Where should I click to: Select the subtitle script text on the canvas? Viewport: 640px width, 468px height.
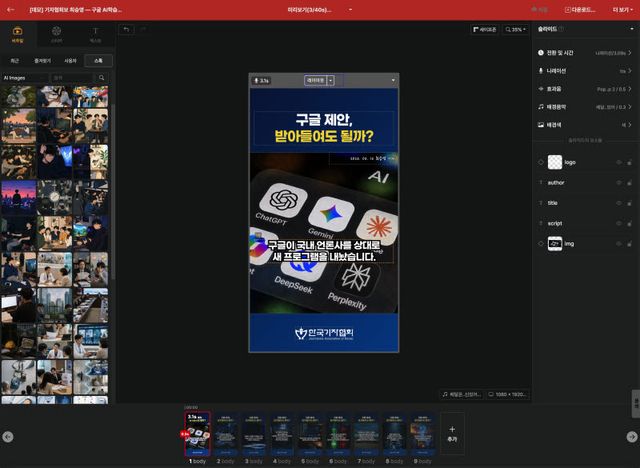[324, 251]
